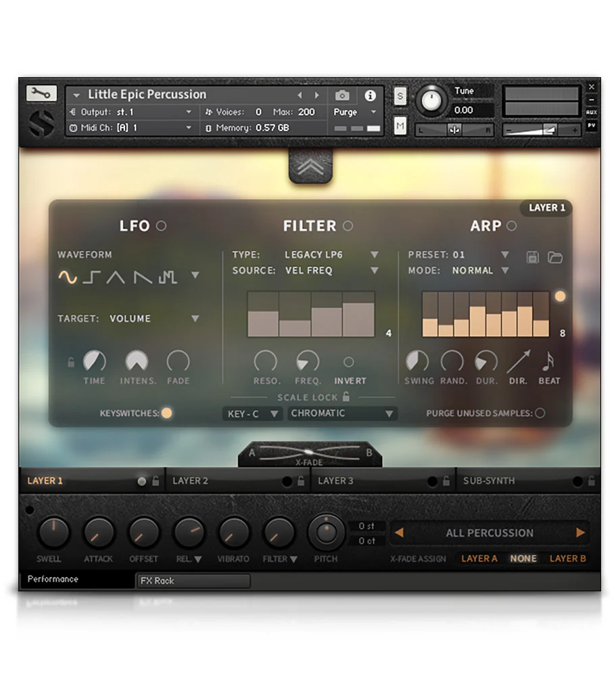Open the Chromatic scale dropdown
The height and width of the screenshot is (678, 616).
click(342, 413)
